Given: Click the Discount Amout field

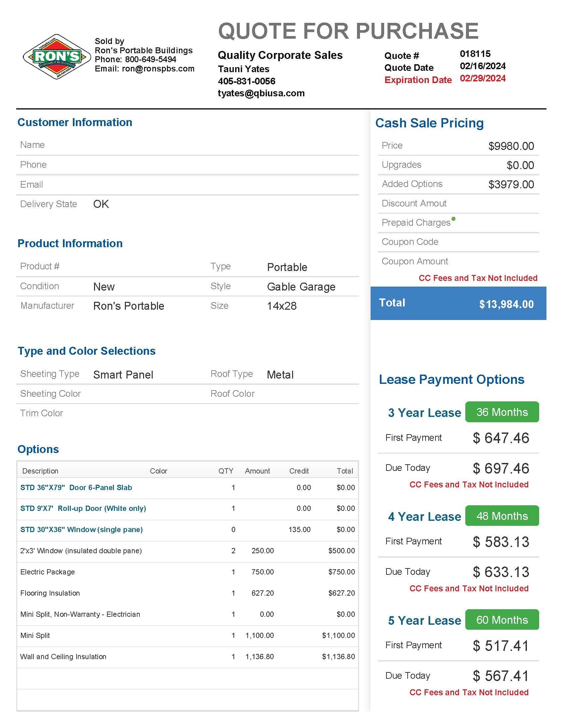Looking at the screenshot, I should (458, 204).
